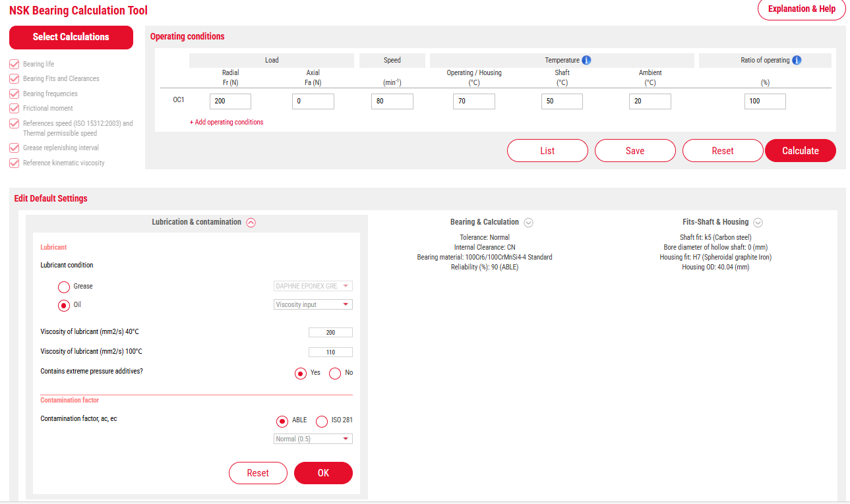
Task: Open Explanation & Help
Action: click(x=801, y=9)
